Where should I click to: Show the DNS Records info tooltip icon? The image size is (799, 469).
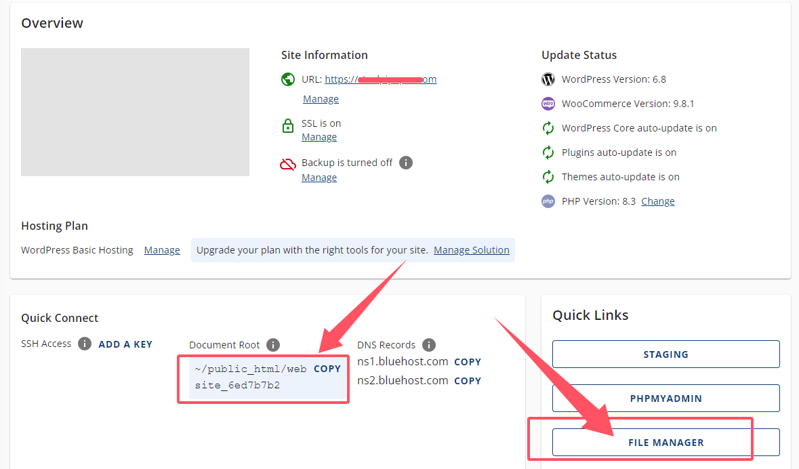point(429,345)
